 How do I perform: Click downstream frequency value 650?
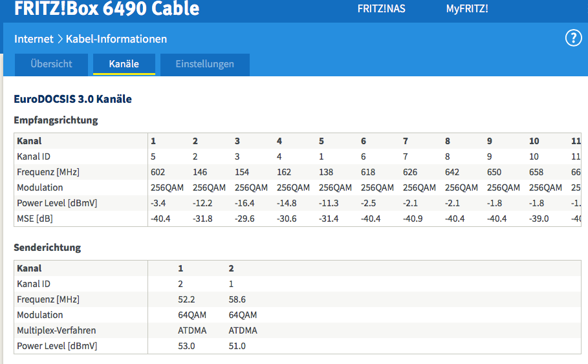tap(494, 172)
